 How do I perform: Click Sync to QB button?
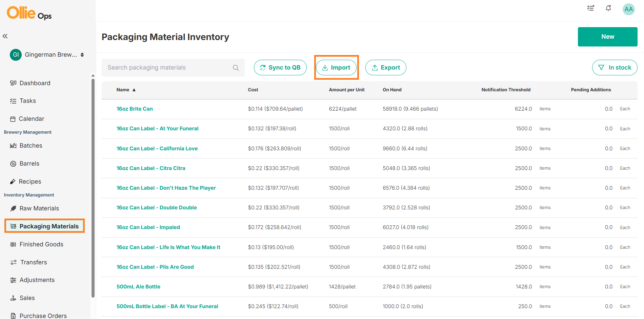tap(280, 68)
